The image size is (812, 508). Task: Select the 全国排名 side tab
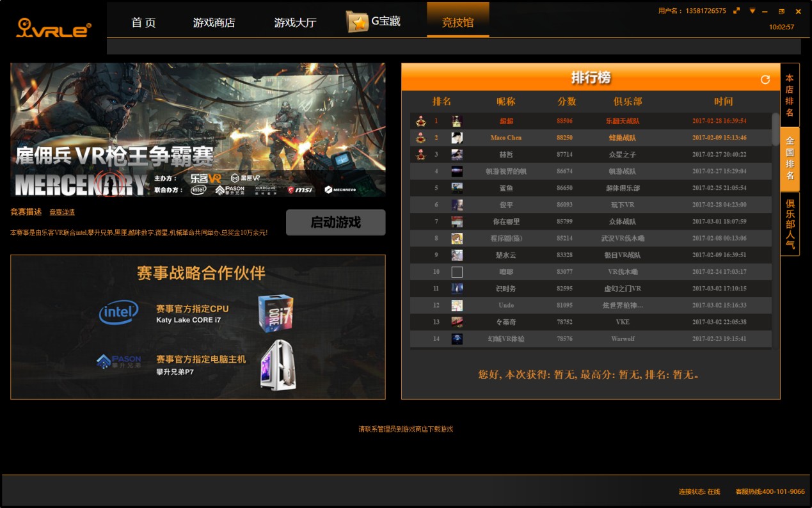point(790,159)
